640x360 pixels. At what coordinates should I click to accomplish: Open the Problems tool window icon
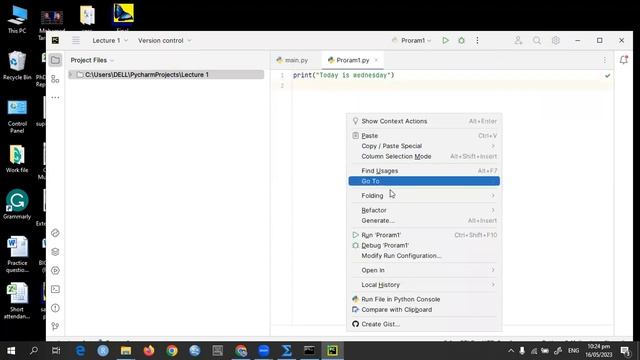56,308
